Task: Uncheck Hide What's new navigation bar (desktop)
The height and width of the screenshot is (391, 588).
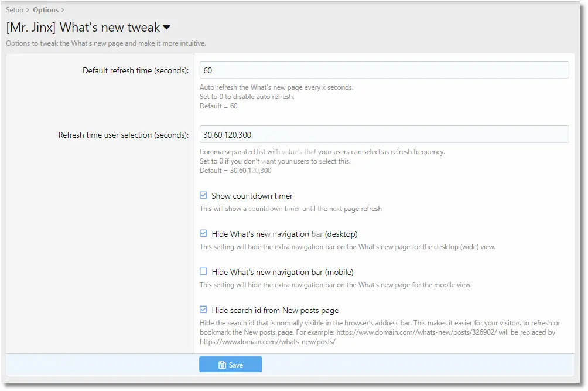Action: pyautogui.click(x=204, y=234)
